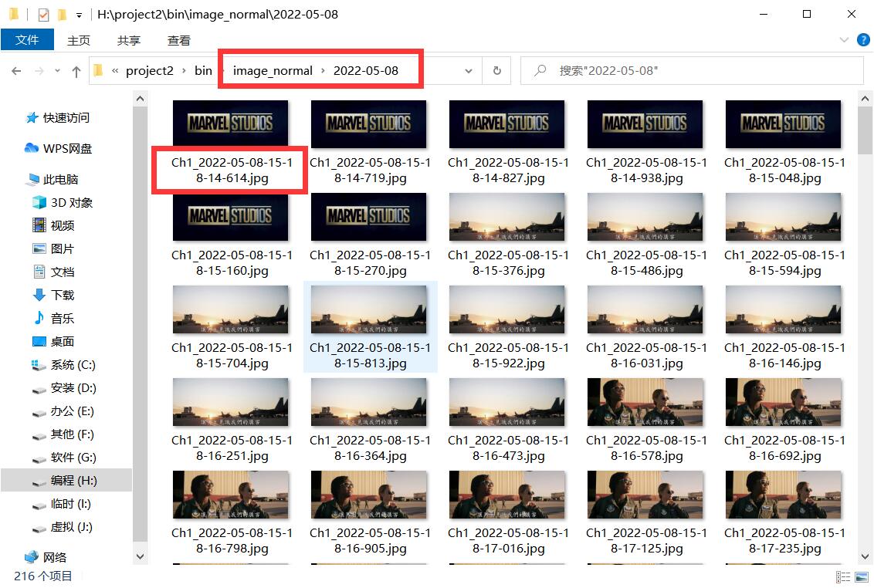Switch to large thumbnails view icon
This screenshot has width=874, height=588.
coord(861,577)
